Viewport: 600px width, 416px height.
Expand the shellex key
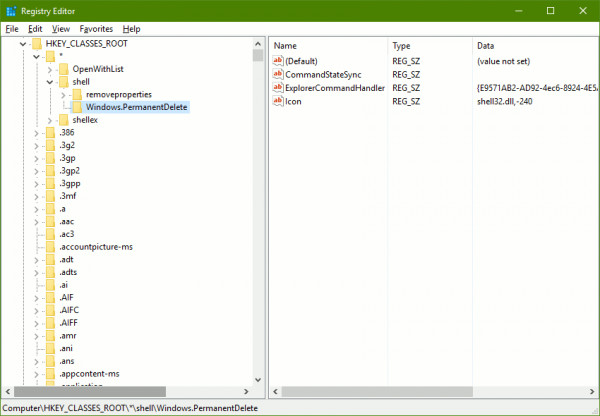coord(50,120)
